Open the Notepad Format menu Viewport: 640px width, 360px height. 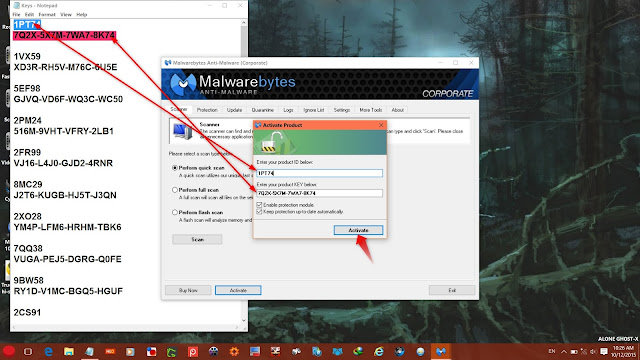[x=47, y=15]
